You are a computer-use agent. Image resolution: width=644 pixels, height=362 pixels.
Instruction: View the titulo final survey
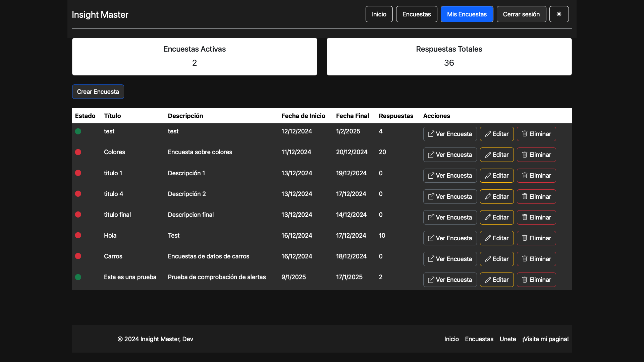click(450, 217)
